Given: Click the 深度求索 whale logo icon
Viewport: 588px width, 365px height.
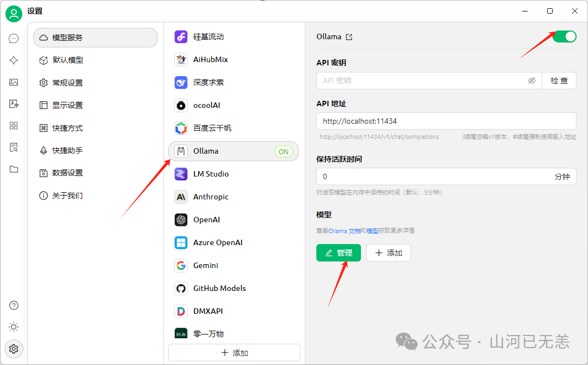Looking at the screenshot, I should [x=181, y=82].
